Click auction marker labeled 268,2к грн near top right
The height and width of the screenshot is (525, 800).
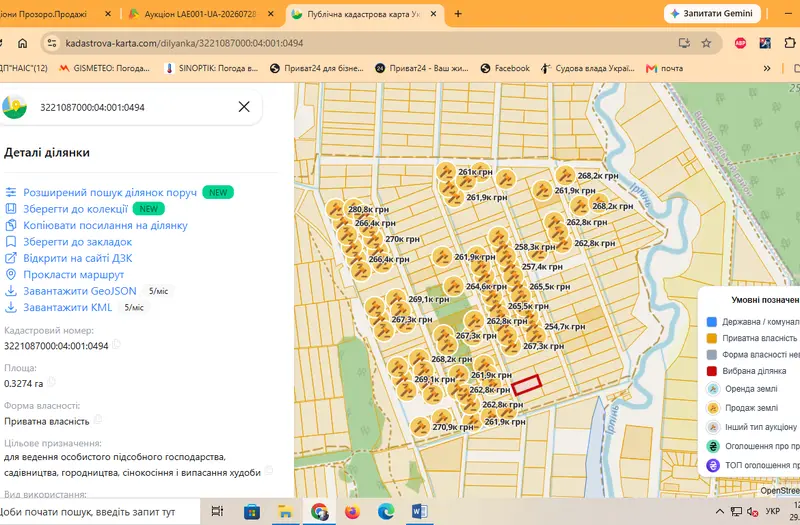coord(565,176)
